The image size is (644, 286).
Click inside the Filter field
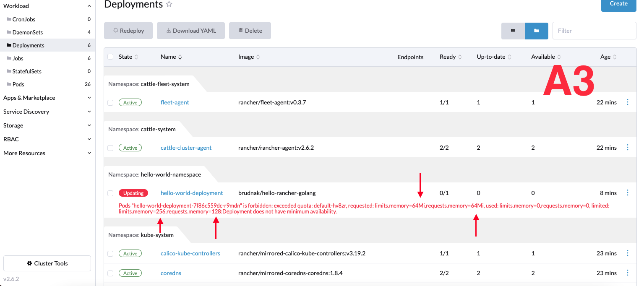(x=594, y=30)
